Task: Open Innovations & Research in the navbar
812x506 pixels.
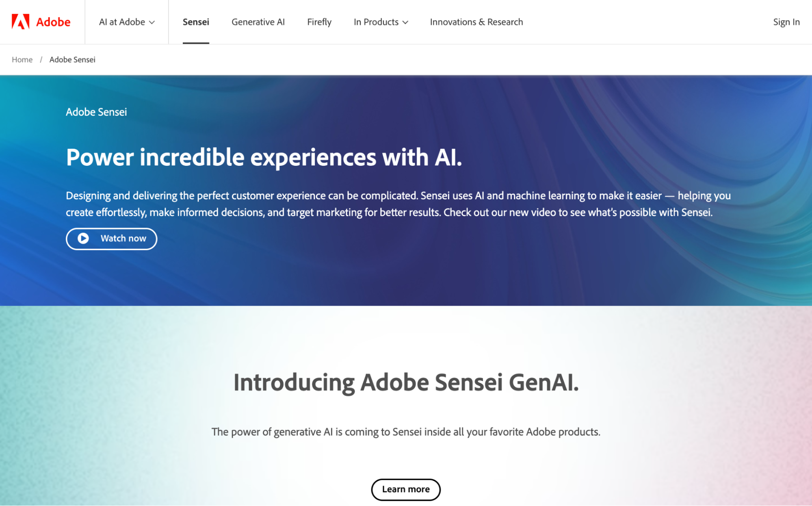Action: (x=476, y=22)
